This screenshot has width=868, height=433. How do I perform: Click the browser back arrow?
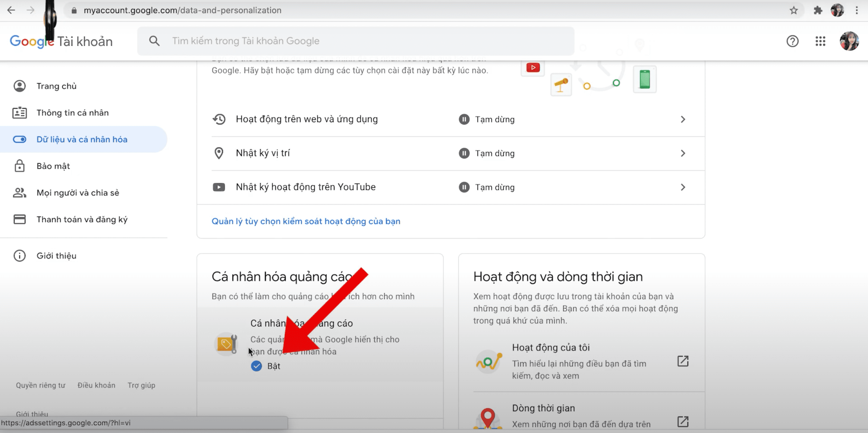tap(11, 11)
